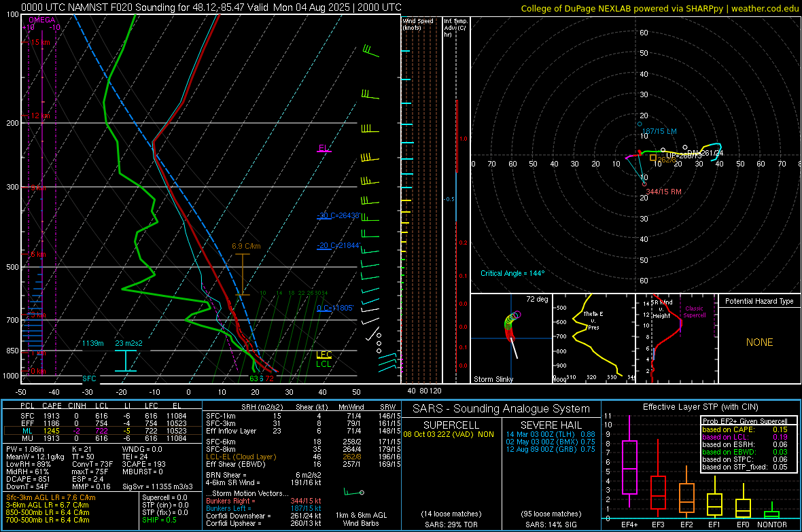
Task: Select the SFC parcel row
Action: pos(103,416)
